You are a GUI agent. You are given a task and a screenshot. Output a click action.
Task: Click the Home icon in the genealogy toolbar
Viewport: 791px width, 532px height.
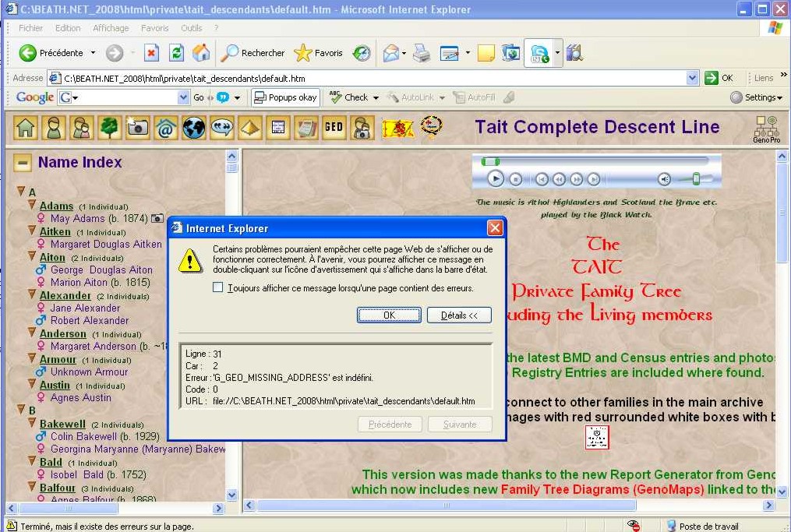coord(26,128)
